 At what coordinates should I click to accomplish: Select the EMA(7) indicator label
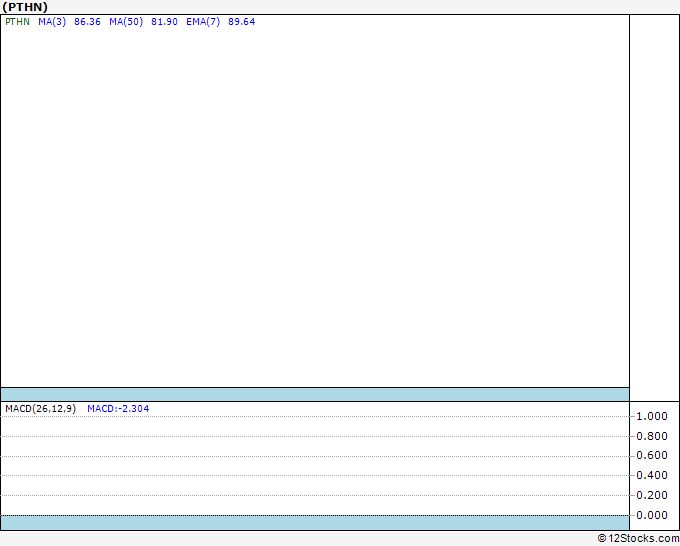(x=203, y=22)
